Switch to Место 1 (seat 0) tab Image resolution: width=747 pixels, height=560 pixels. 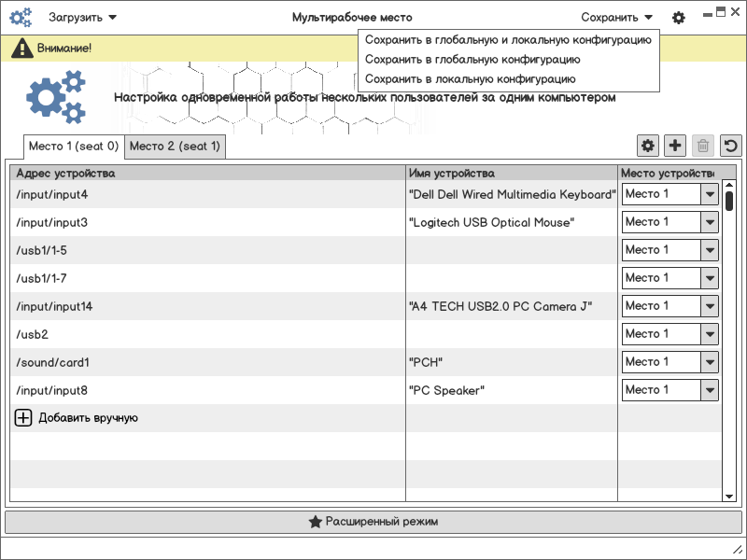click(x=74, y=147)
